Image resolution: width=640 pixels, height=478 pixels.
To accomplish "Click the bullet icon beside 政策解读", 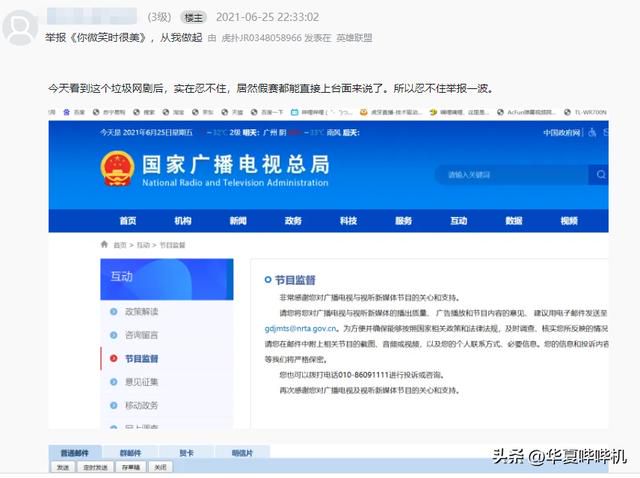I will [x=114, y=312].
